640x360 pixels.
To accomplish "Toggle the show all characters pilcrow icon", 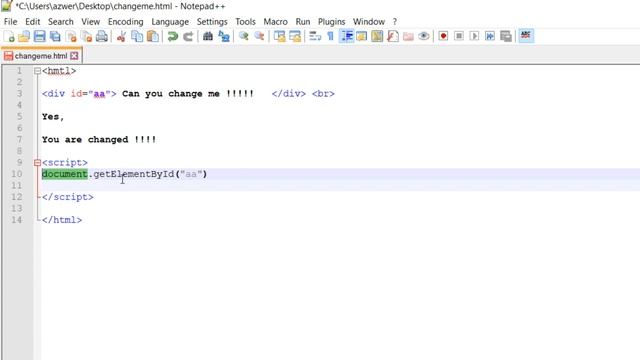I will coord(330,36).
